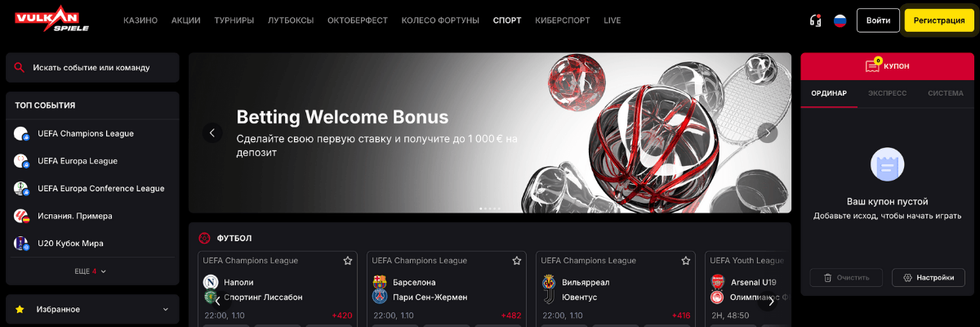Image resolution: width=980 pixels, height=327 pixels.
Task: Change language via Russian flag icon
Action: tap(840, 20)
